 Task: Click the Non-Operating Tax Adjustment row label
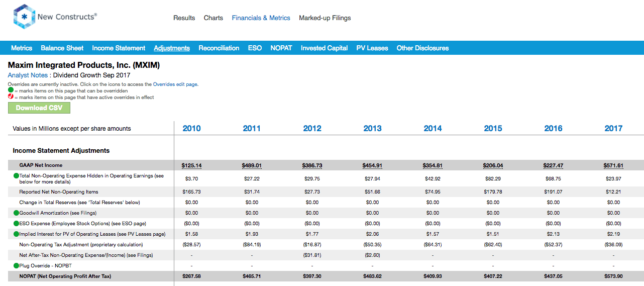[81, 245]
